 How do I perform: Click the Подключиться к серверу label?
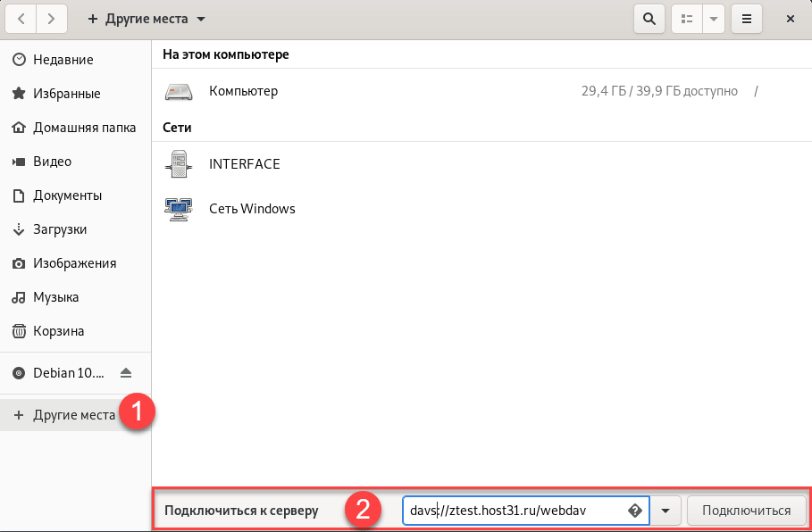pos(241,511)
